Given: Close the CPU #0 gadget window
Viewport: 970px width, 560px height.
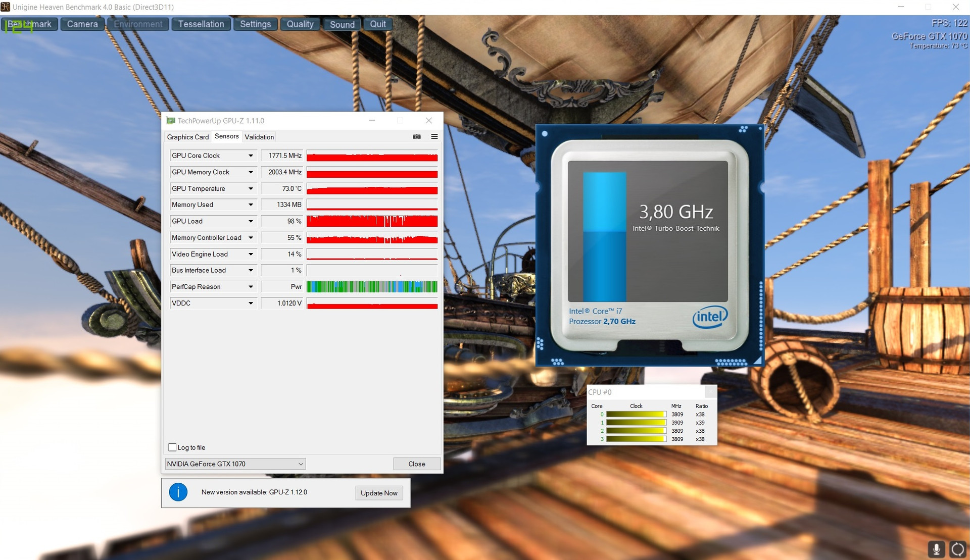Looking at the screenshot, I should pos(710,392).
